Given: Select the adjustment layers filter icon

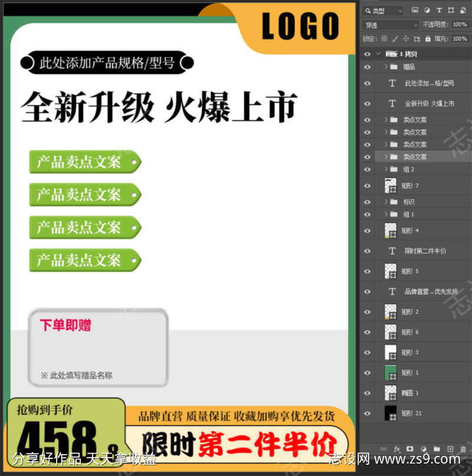Looking at the screenshot, I should click(x=427, y=10).
